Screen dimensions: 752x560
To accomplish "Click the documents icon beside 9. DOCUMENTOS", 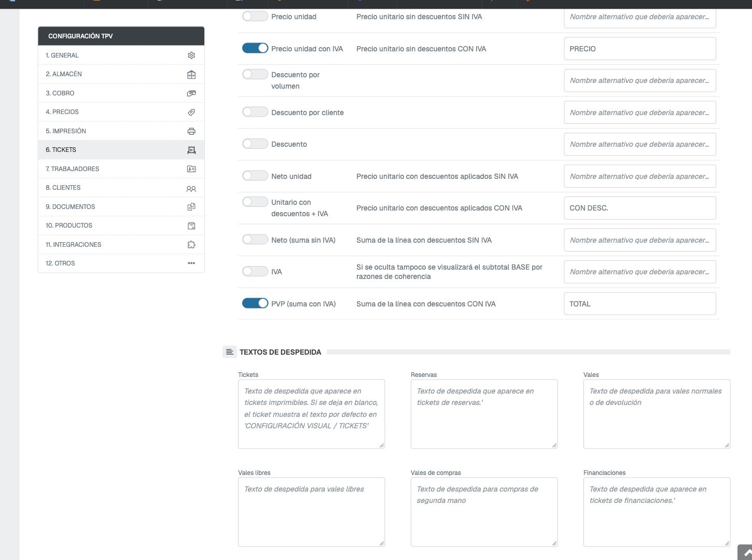I will (191, 207).
